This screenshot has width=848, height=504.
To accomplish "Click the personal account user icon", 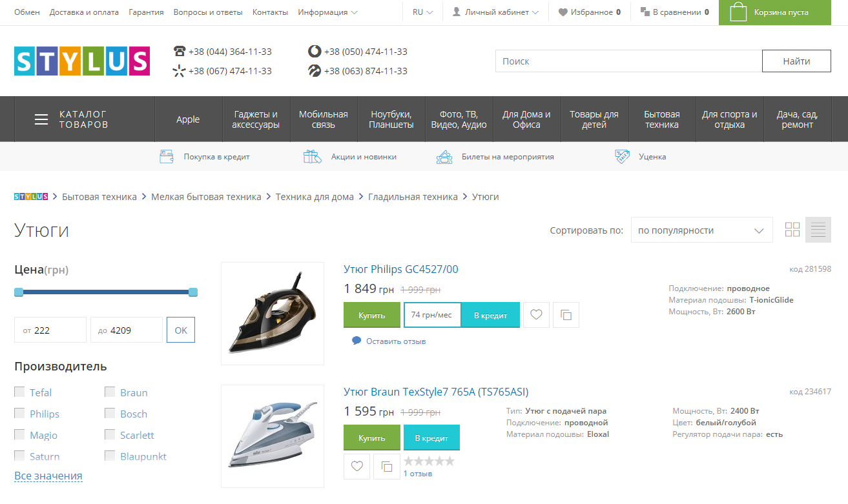I will pos(457,12).
